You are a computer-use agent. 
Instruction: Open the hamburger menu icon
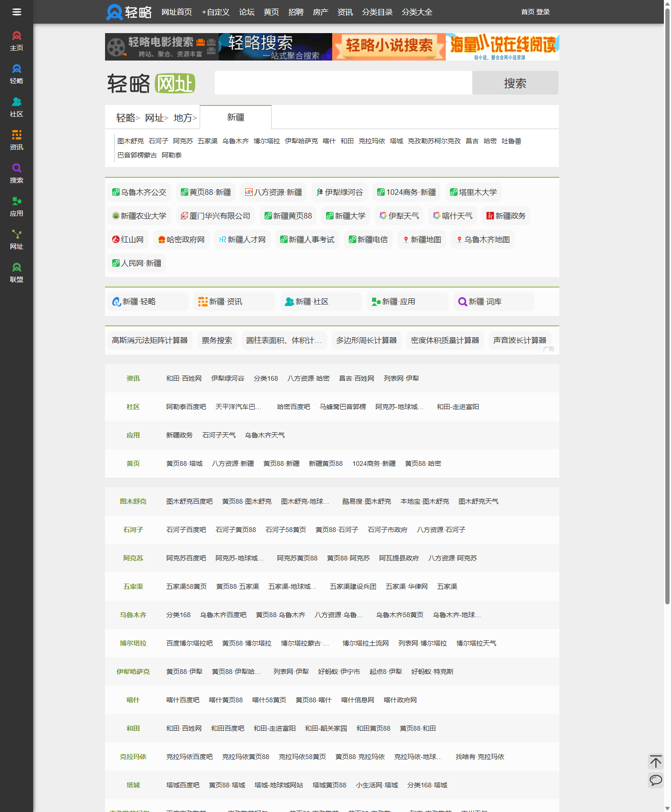17,12
